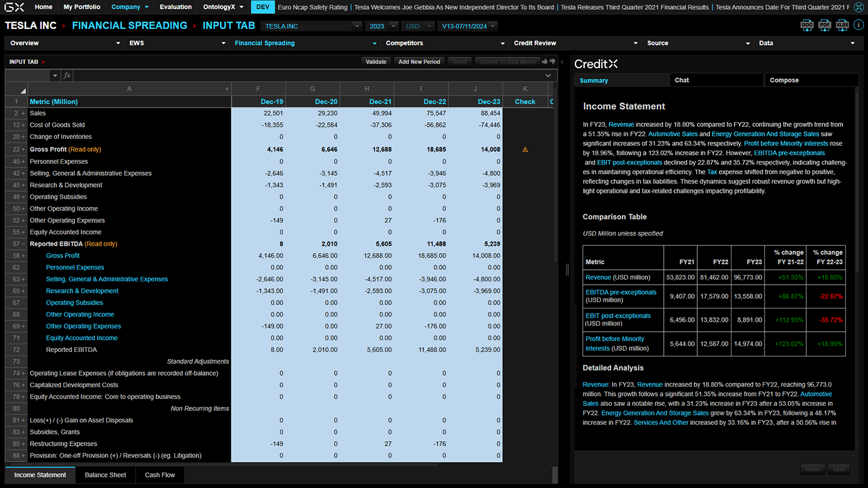868x488 pixels.
Task: Open the CreditX Chat tab
Action: pos(716,80)
